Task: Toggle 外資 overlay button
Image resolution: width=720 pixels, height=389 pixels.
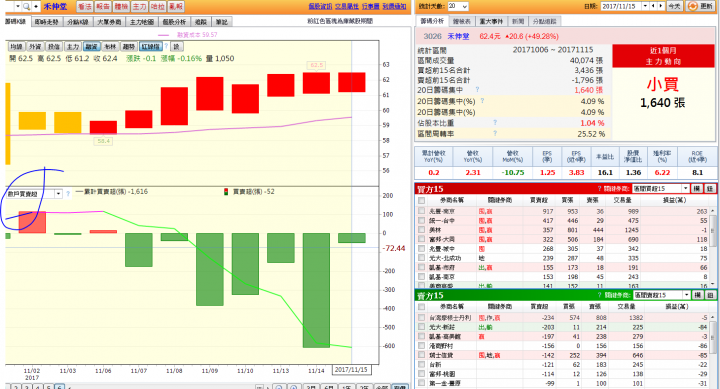Action: click(35, 46)
